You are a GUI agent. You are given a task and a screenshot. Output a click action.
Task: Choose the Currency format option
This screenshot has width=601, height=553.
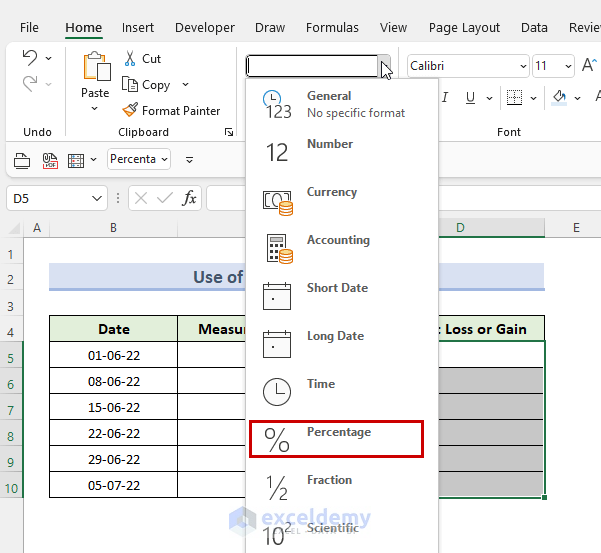[342, 200]
